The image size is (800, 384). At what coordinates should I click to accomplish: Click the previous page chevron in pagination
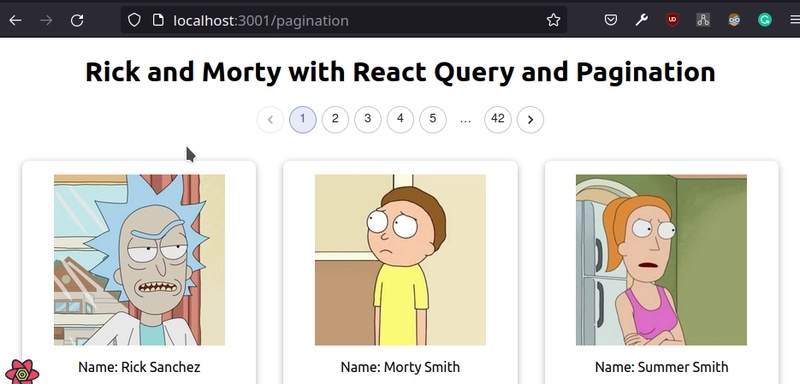click(x=270, y=120)
